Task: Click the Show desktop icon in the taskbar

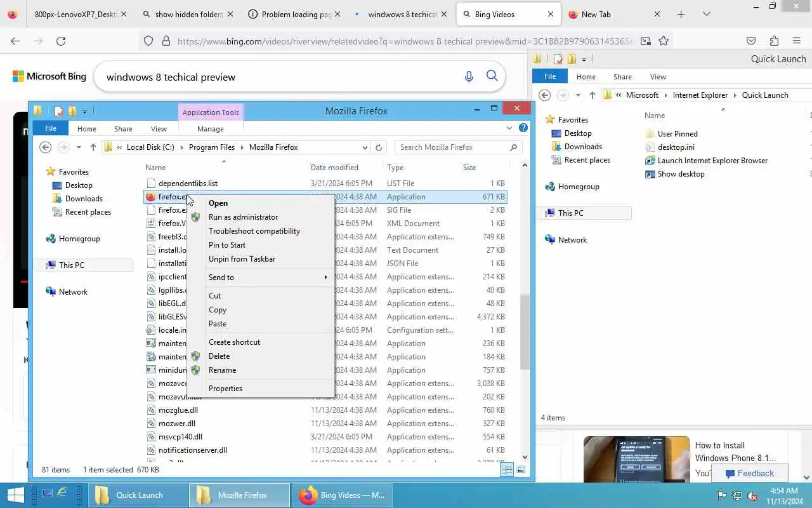Action: coord(48,493)
